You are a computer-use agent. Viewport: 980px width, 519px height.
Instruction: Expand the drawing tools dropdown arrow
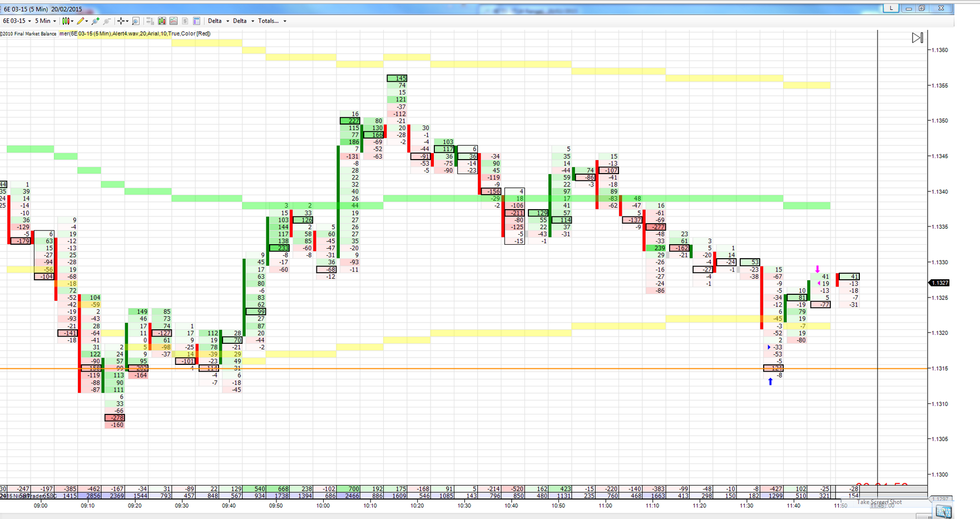(86, 21)
